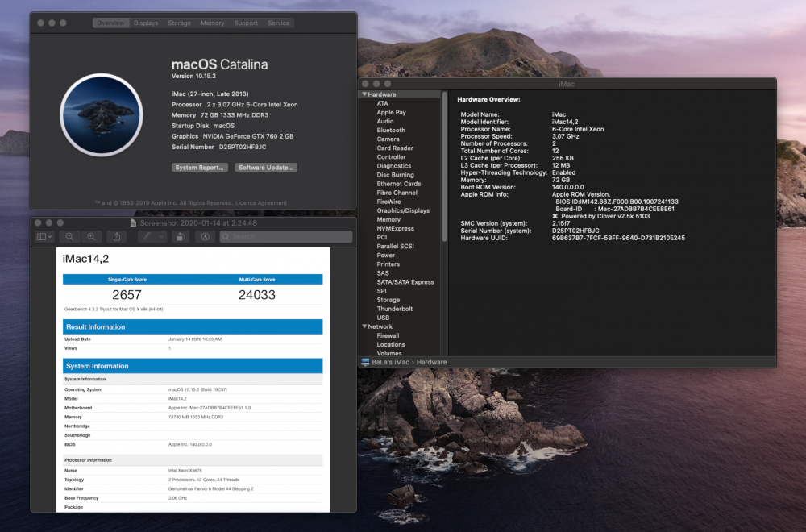
Task: Select Firewall under Network
Action: (388, 335)
